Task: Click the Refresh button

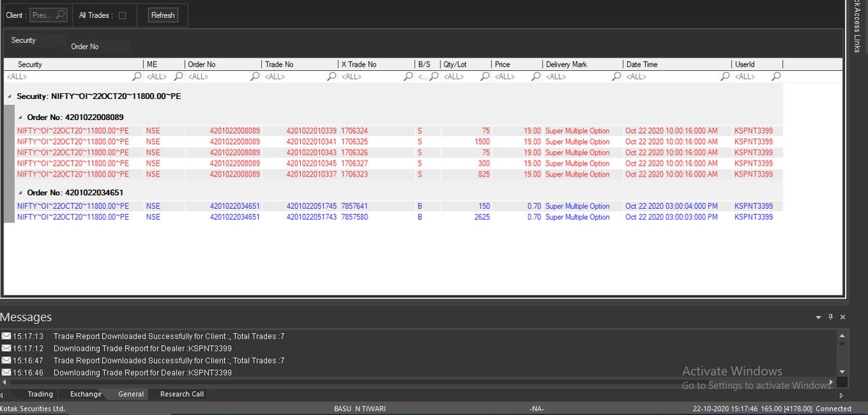Action: [163, 15]
